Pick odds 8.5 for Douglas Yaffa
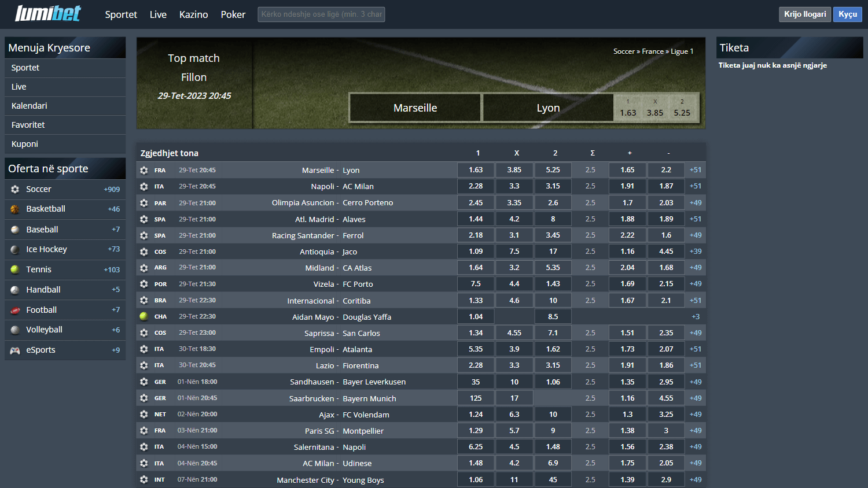Screen dimensions: 868x488 pyautogui.click(x=553, y=317)
